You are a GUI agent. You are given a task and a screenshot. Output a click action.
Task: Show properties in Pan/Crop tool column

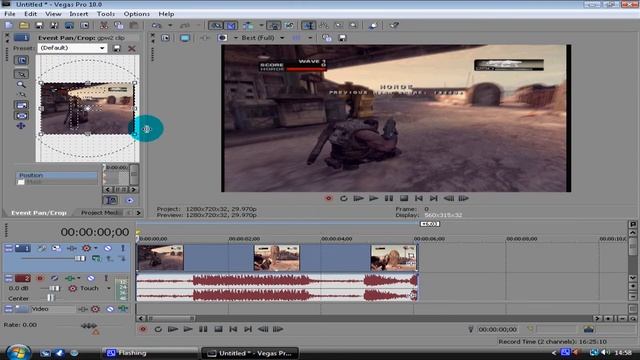21,60
